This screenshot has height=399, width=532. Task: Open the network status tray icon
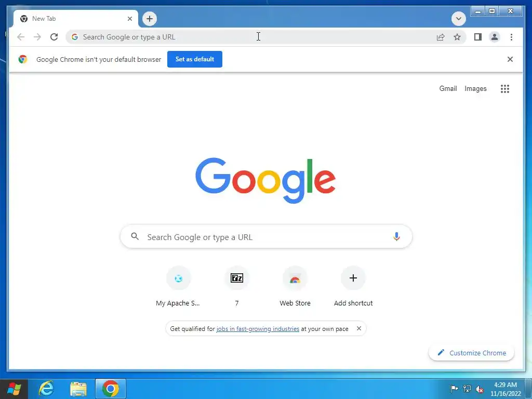point(467,389)
